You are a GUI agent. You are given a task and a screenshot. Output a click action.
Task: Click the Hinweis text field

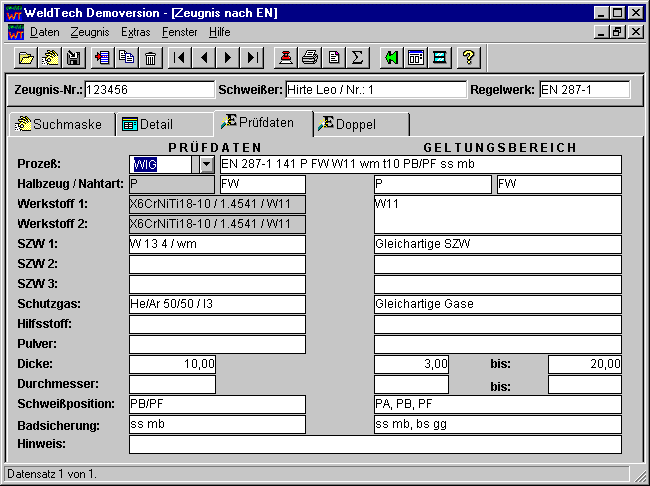pyautogui.click(x=375, y=444)
